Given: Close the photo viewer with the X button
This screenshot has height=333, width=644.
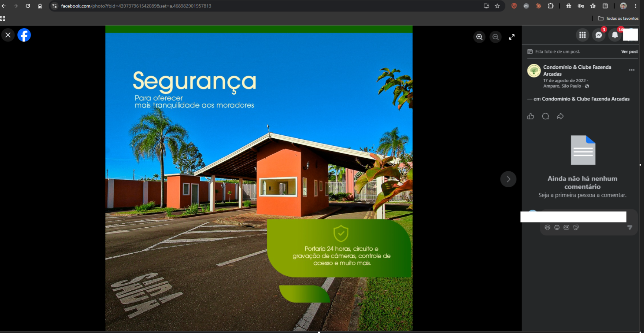Looking at the screenshot, I should pyautogui.click(x=8, y=35).
